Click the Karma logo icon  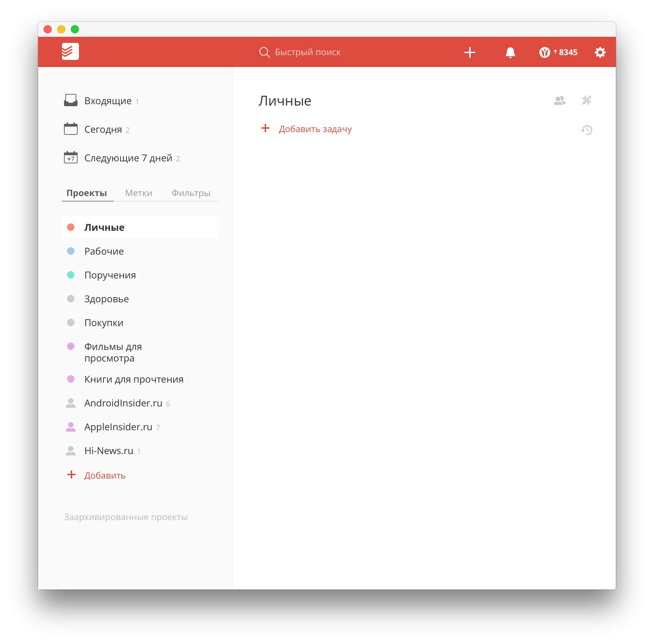(544, 52)
